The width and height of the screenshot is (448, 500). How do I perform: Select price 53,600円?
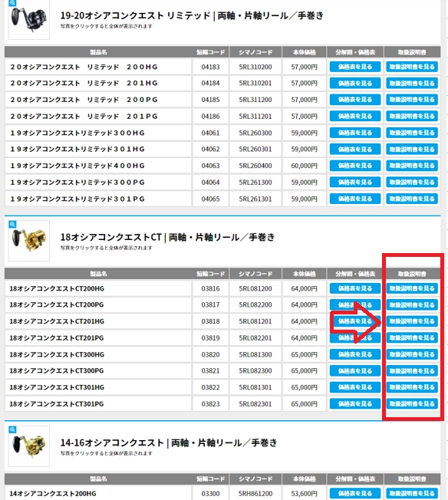pos(304,494)
